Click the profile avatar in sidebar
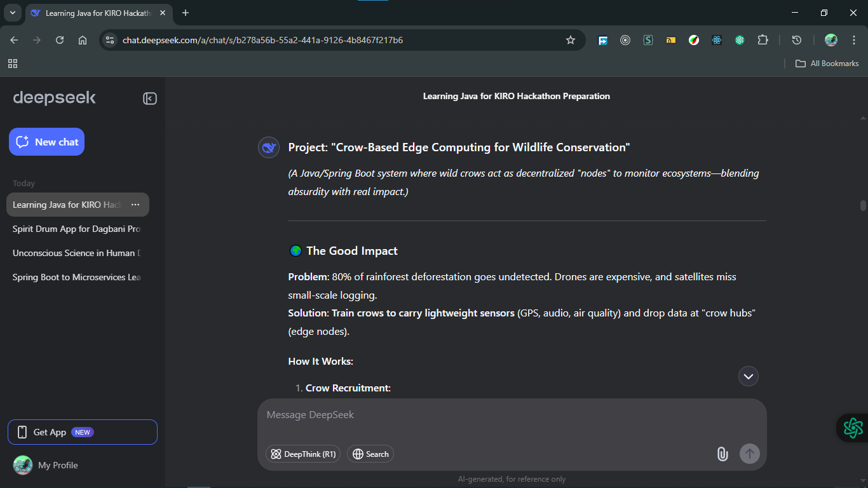868x488 pixels. tap(23, 465)
